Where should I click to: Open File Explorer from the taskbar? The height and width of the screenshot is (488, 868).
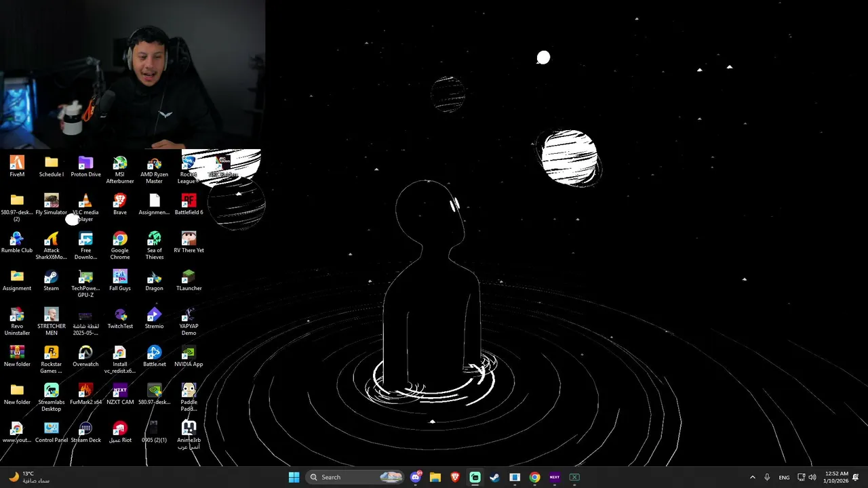click(x=435, y=477)
